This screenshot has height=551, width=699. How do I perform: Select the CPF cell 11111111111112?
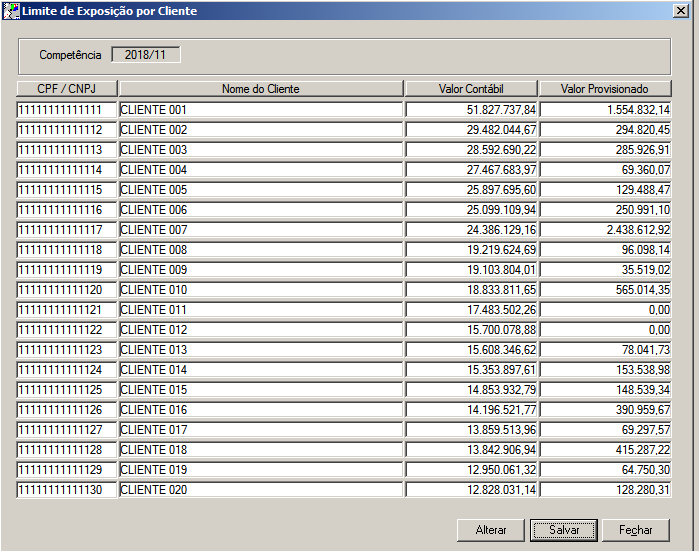coord(67,130)
